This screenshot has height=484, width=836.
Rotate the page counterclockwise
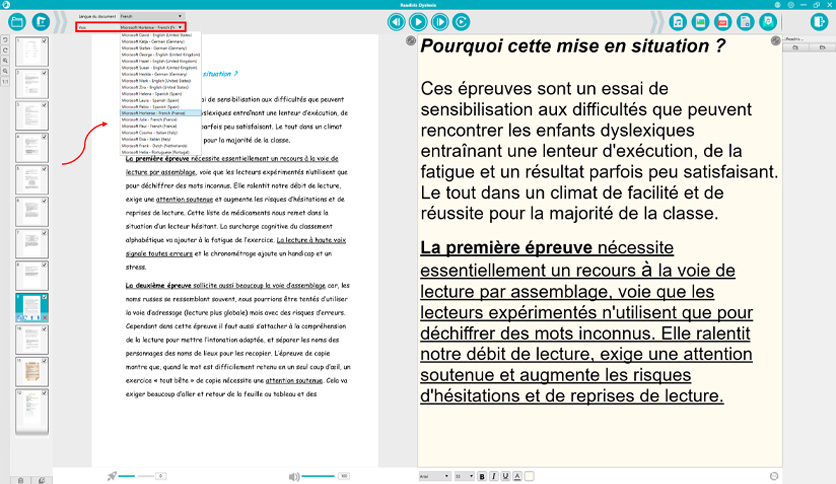pos(5,40)
